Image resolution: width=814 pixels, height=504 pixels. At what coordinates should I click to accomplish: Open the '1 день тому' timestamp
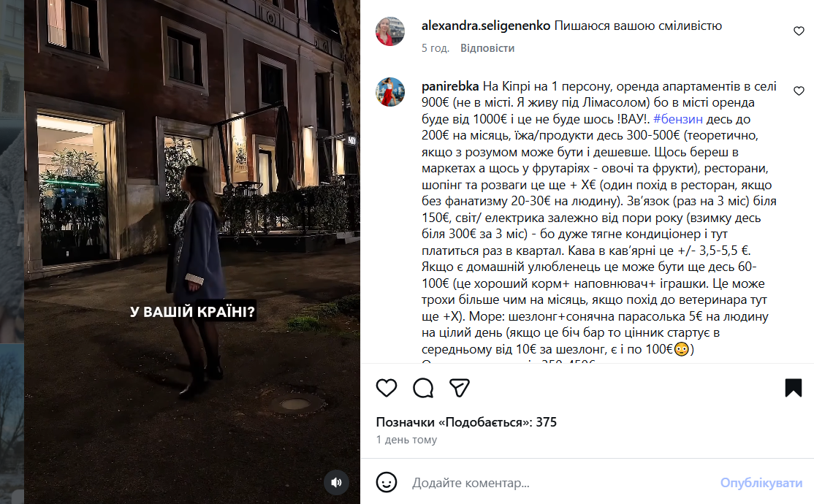click(406, 440)
